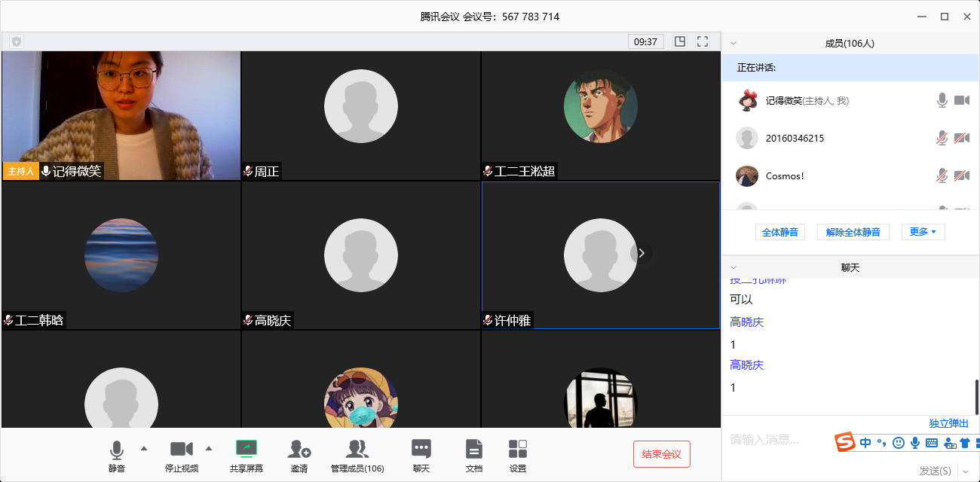Open the Invite (邀请) icon
Screen dimensions: 980x482
299,450
